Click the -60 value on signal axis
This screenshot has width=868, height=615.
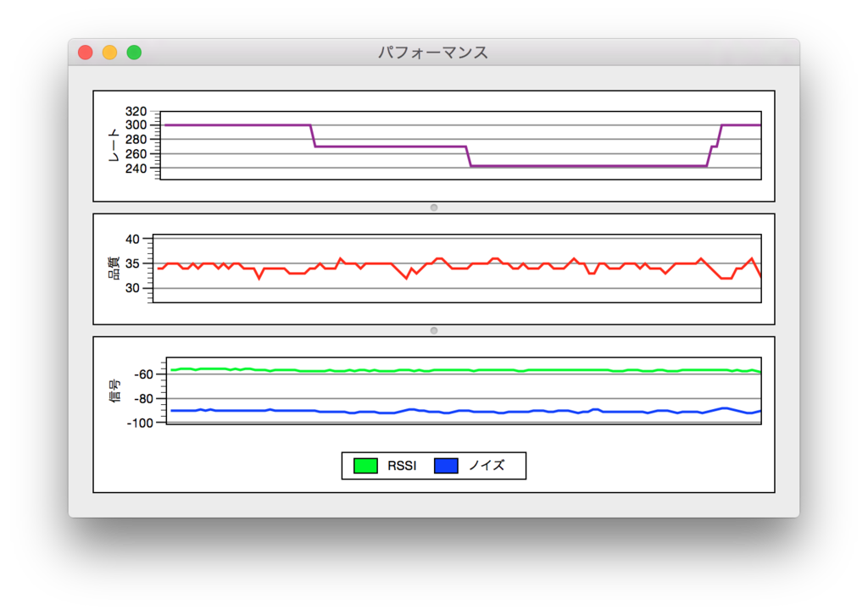pos(144,374)
